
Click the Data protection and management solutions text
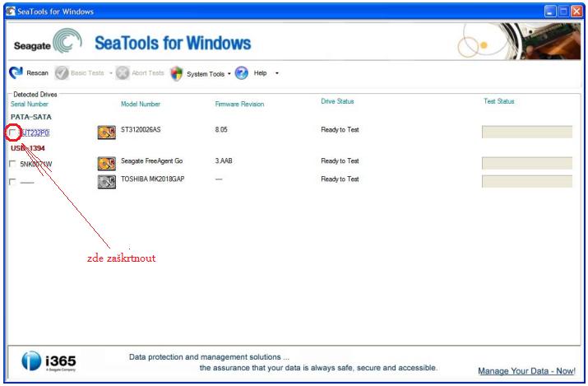pos(209,356)
